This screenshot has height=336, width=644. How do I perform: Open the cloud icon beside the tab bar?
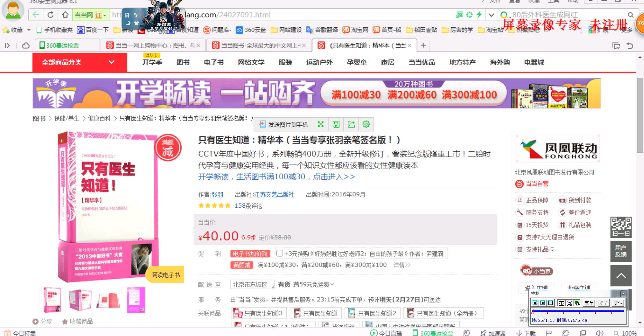point(26,45)
